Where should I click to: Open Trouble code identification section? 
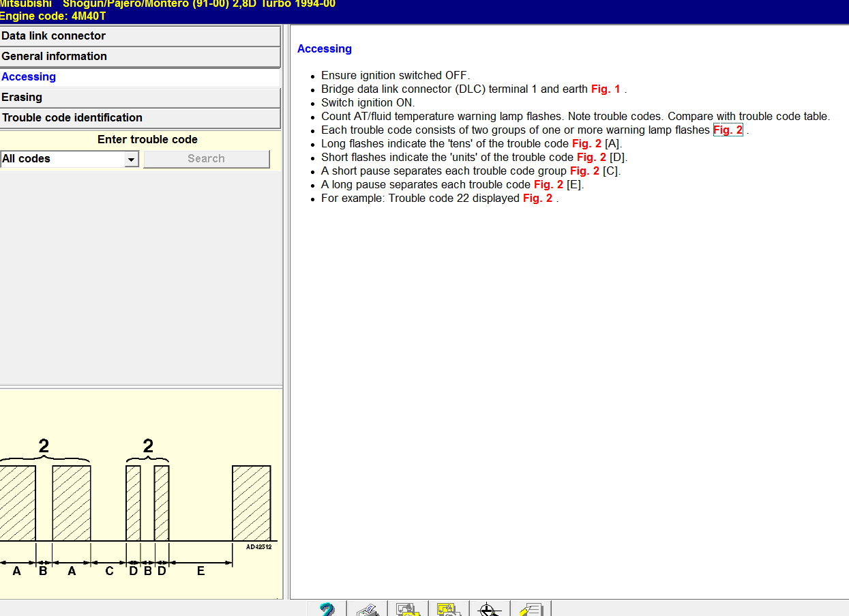click(x=140, y=118)
